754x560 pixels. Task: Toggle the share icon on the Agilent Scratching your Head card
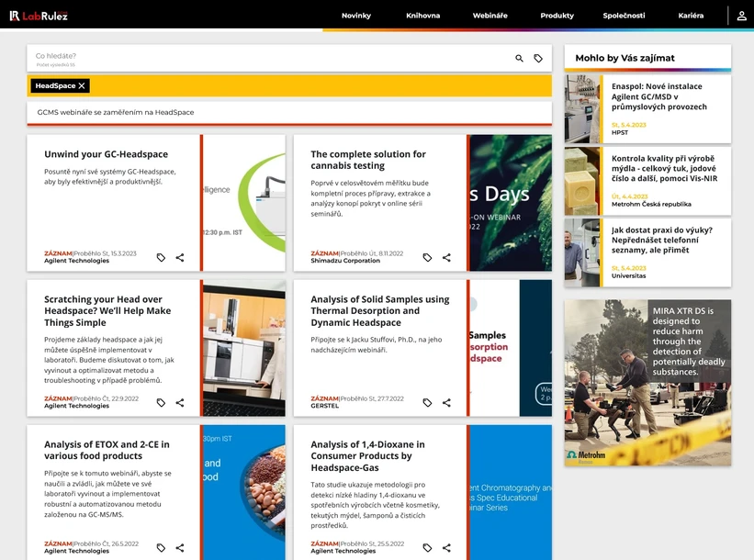[180, 402]
